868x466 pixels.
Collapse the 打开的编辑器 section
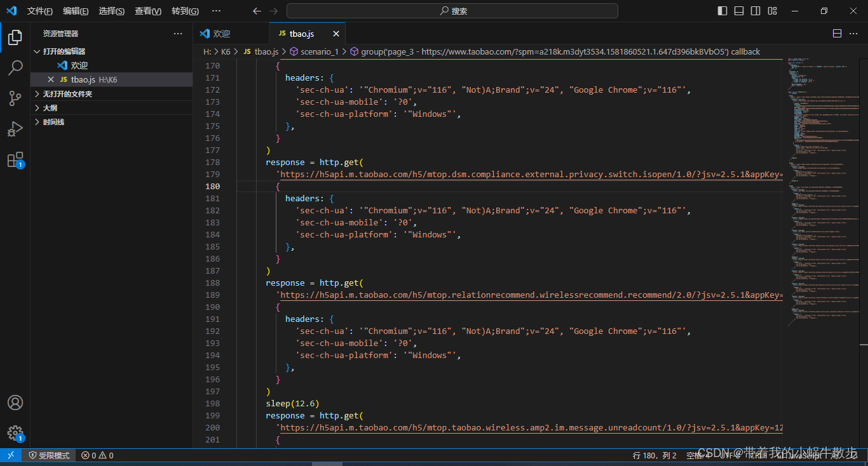click(111, 51)
